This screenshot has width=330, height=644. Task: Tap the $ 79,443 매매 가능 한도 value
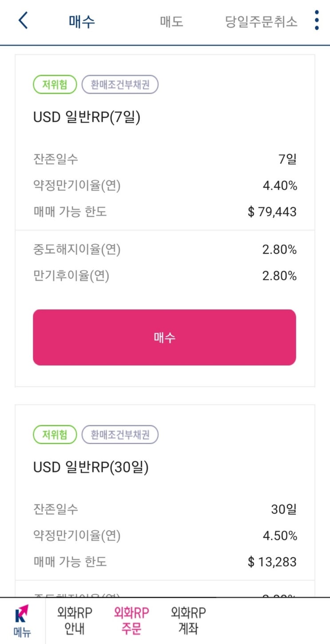[x=272, y=212]
